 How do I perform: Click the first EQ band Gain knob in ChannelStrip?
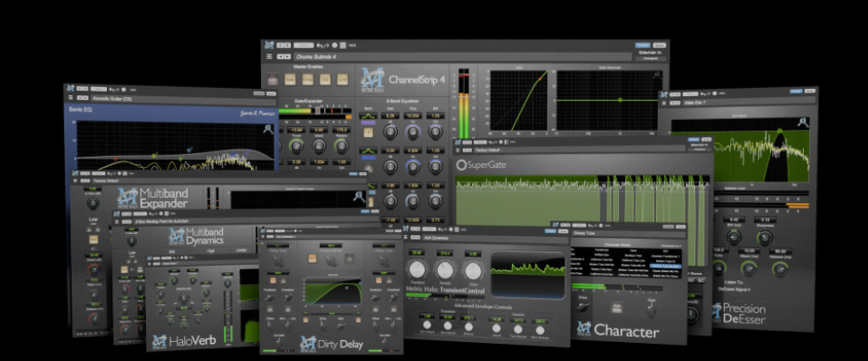pos(391,132)
